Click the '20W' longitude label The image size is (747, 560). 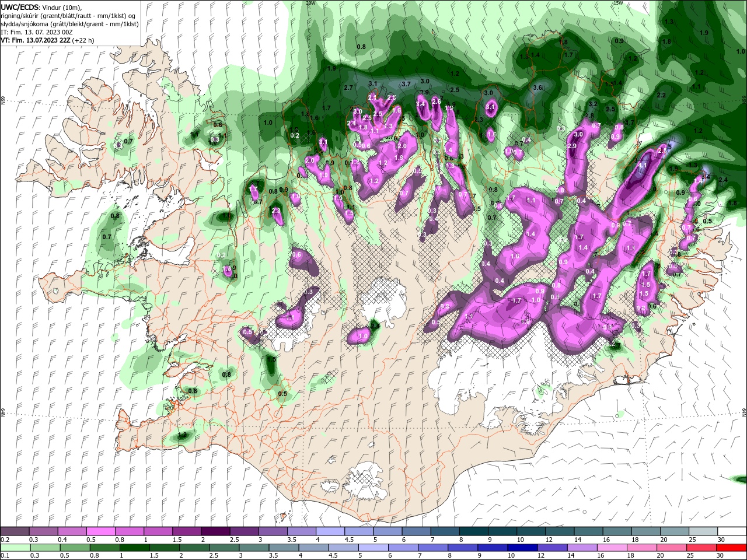coord(310,2)
